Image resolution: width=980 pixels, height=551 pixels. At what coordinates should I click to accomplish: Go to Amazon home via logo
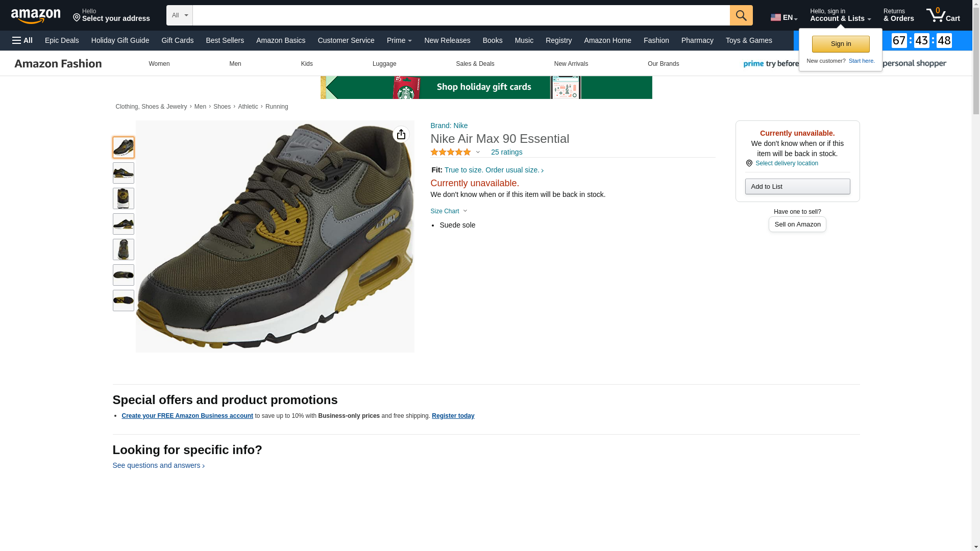pos(36,16)
